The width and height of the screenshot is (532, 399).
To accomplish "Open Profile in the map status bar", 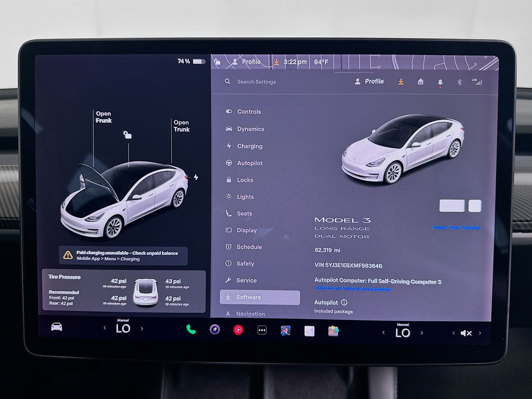I will click(246, 62).
